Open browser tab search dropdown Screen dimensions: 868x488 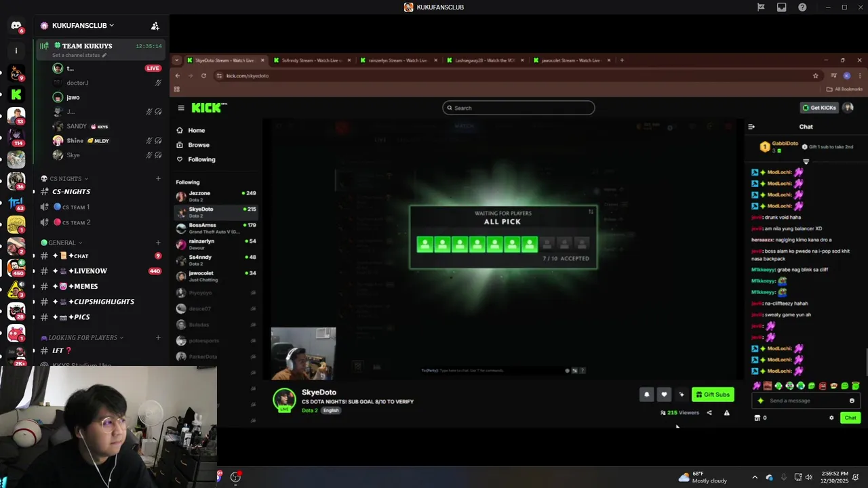[x=177, y=60]
